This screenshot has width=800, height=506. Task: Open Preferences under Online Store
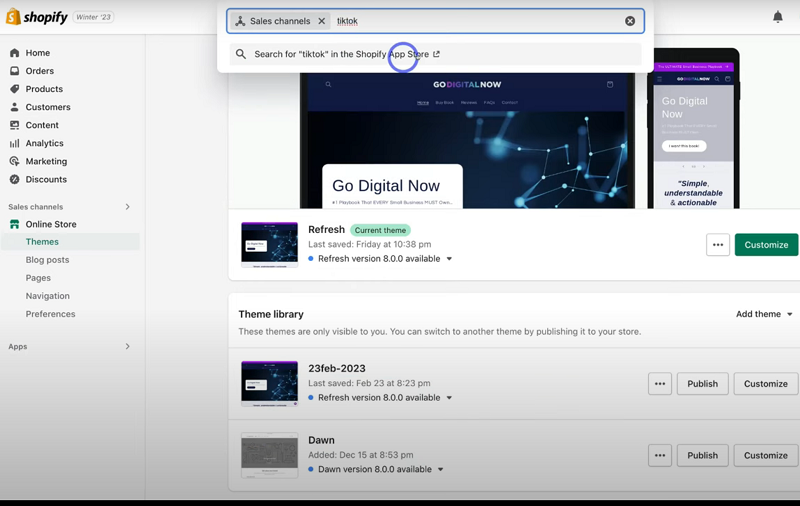[51, 314]
